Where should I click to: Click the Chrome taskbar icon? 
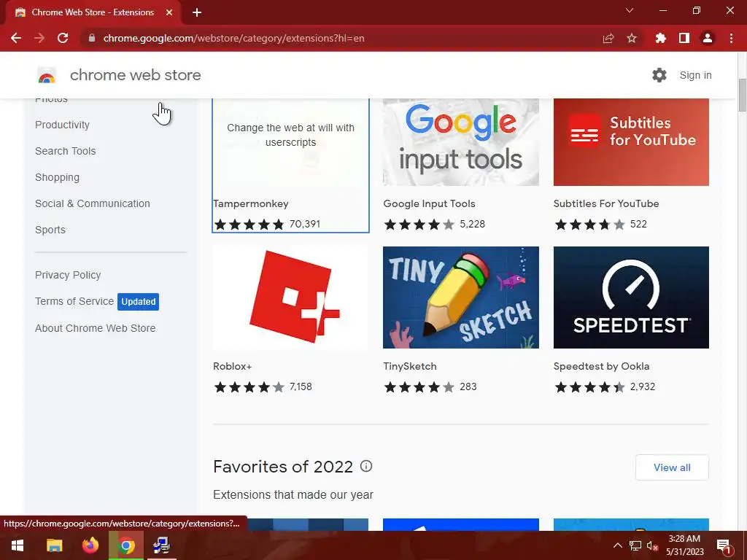pyautogui.click(x=126, y=545)
